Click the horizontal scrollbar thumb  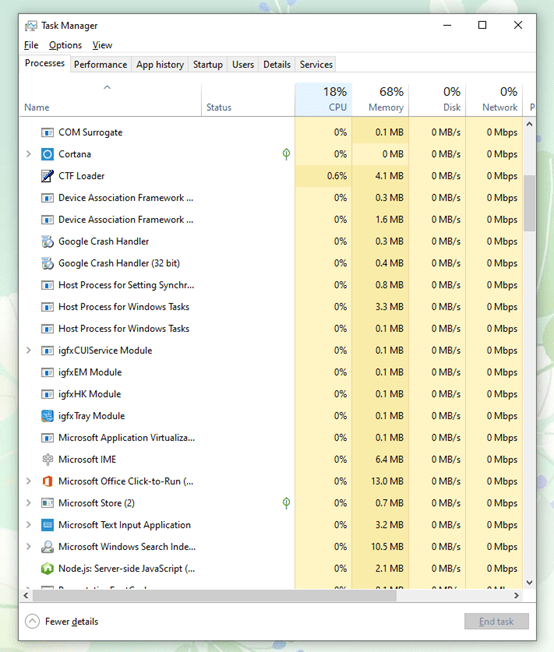pos(215,595)
